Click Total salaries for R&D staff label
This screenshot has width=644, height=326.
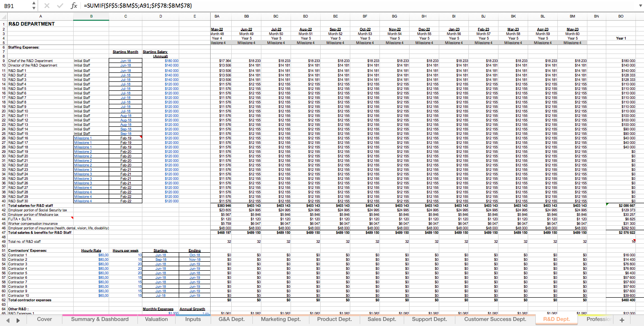30,205
